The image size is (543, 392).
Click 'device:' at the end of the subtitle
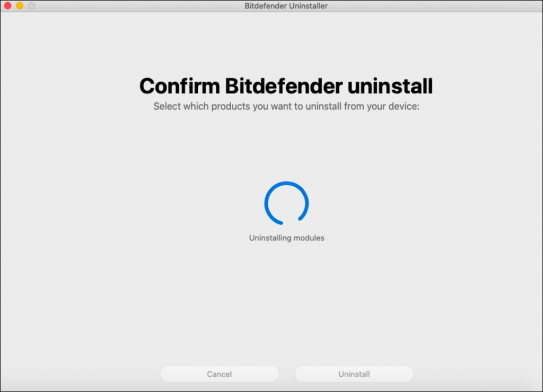pyautogui.click(x=405, y=106)
